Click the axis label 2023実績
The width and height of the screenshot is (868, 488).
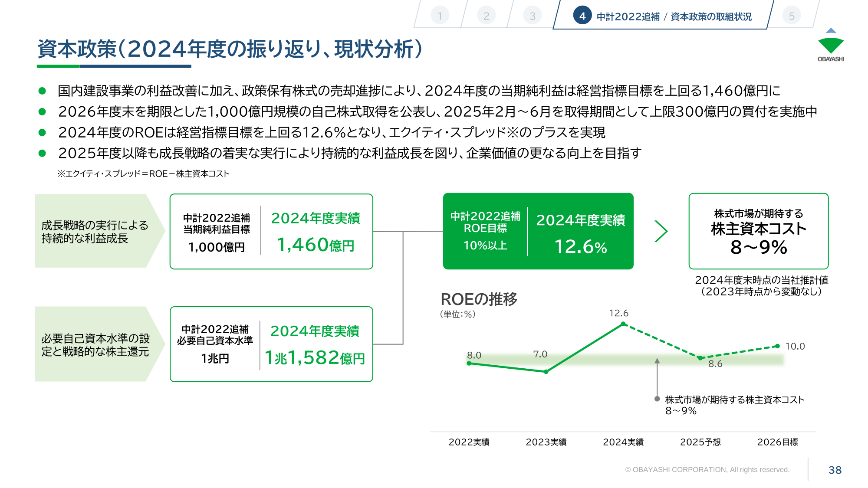click(x=546, y=442)
